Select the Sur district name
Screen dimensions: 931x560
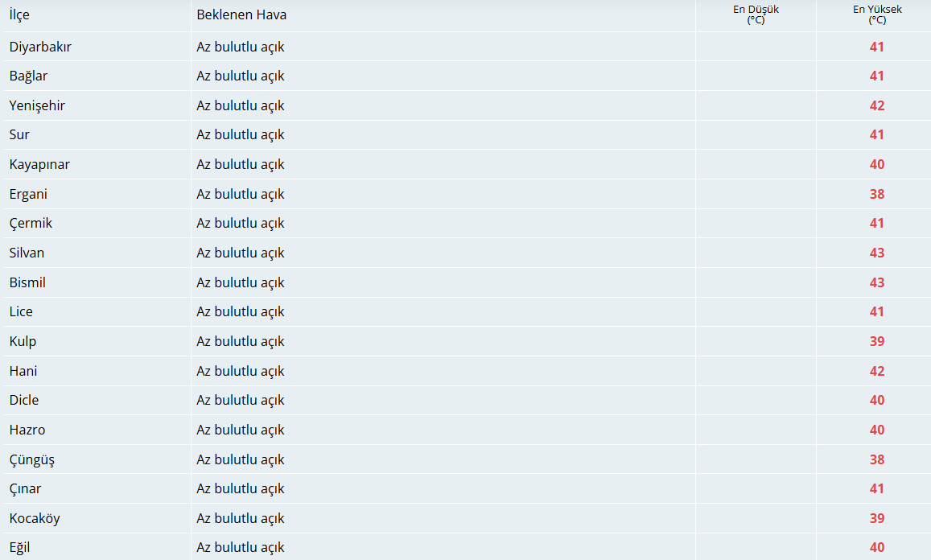tap(19, 135)
